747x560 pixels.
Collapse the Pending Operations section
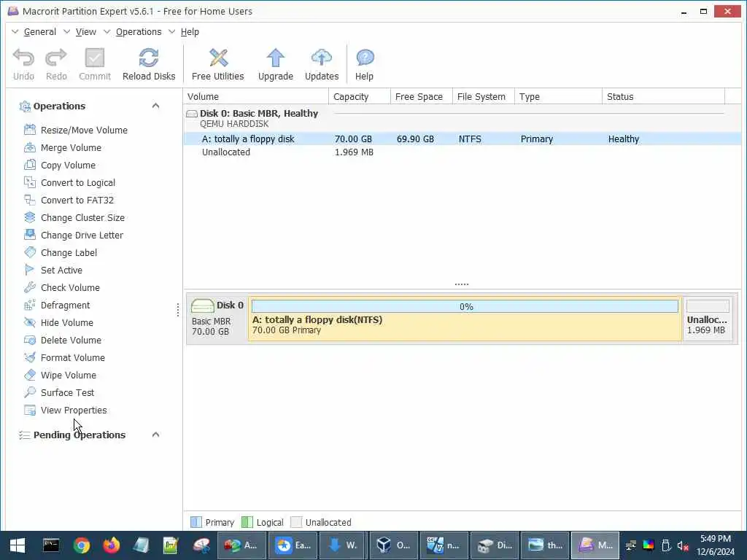155,435
